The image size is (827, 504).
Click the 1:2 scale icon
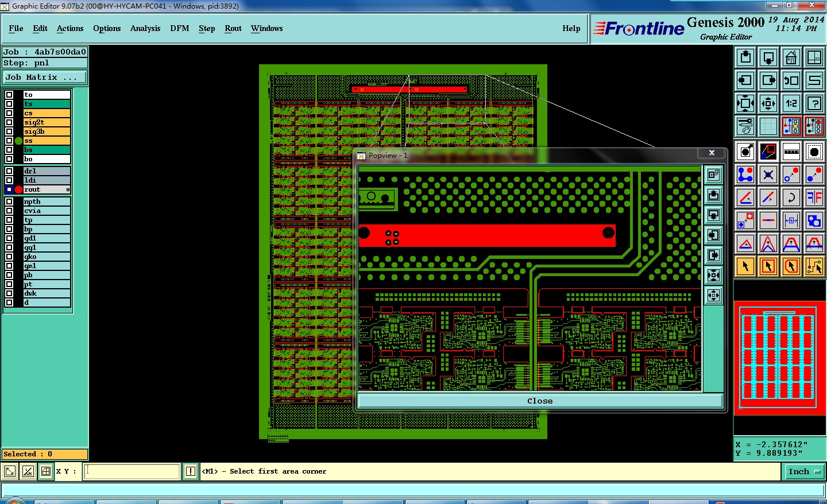pos(791,103)
